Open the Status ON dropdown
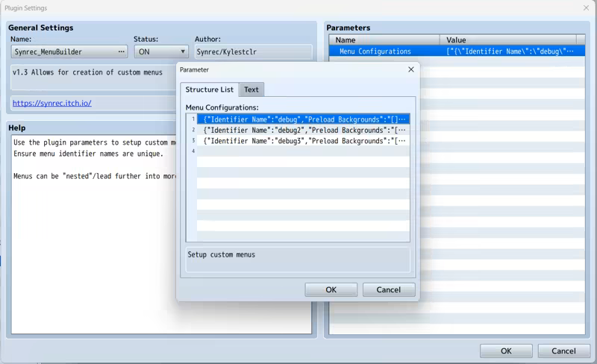 pyautogui.click(x=161, y=52)
